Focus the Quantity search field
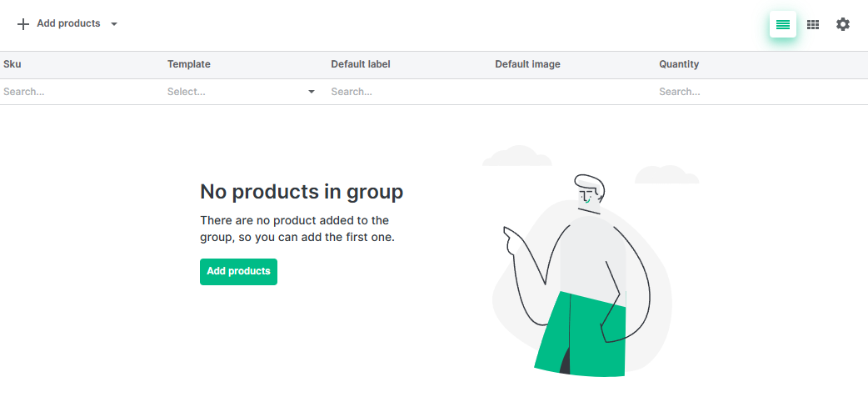 [750, 92]
